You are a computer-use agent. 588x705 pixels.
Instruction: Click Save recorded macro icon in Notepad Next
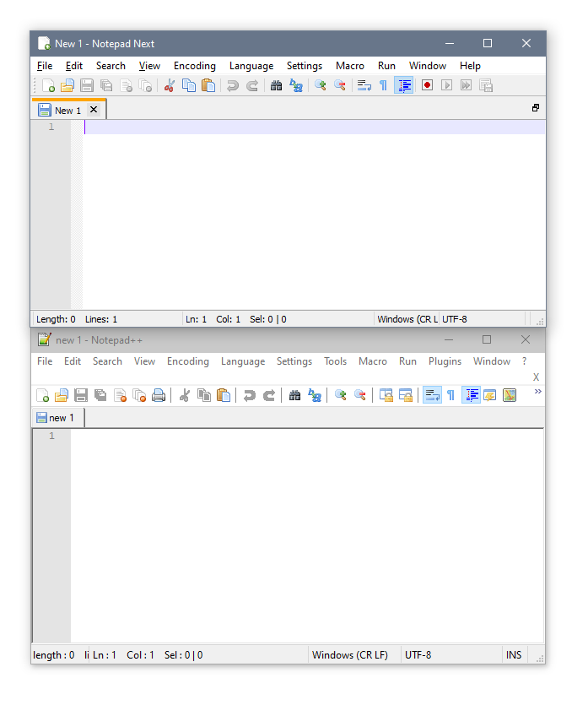tap(486, 85)
